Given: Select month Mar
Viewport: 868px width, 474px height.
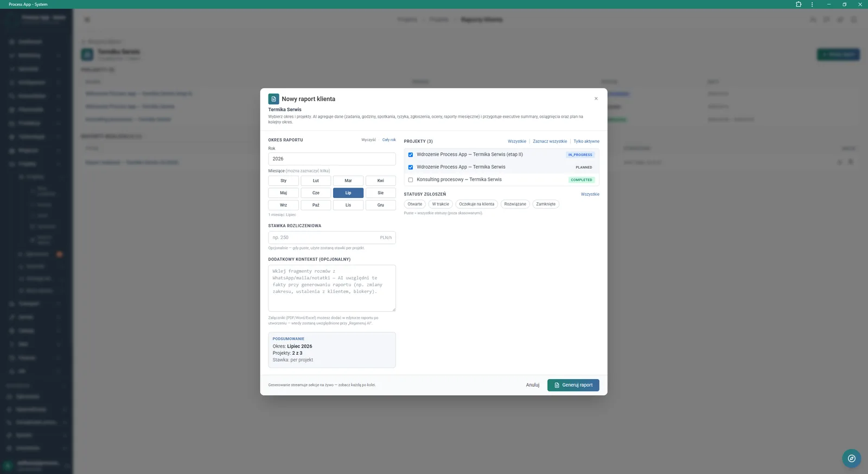Looking at the screenshot, I should click(x=348, y=181).
